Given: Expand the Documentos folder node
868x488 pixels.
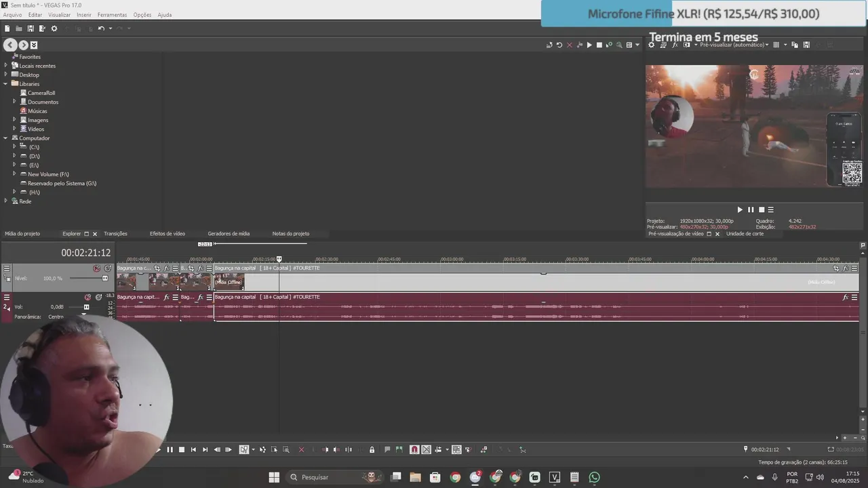Looking at the screenshot, I should [14, 102].
